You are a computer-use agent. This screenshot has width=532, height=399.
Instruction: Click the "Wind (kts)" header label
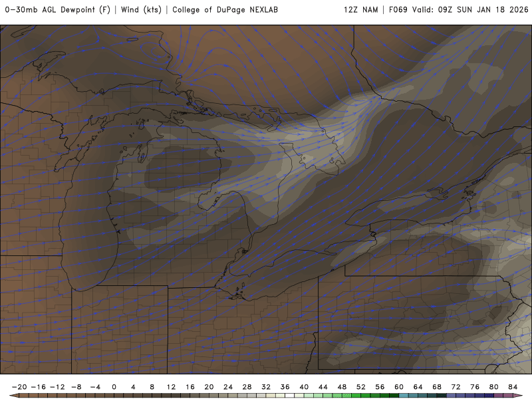[141, 10]
